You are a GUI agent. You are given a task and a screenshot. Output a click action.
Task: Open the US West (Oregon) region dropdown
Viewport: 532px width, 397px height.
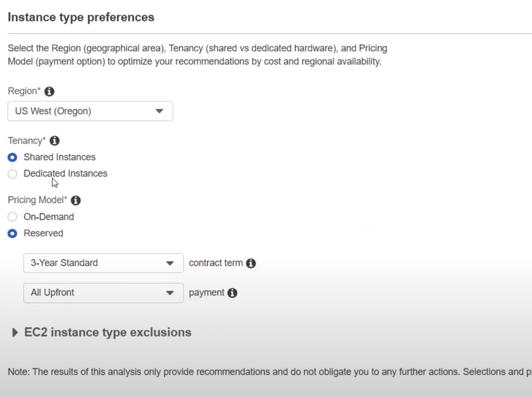click(90, 111)
